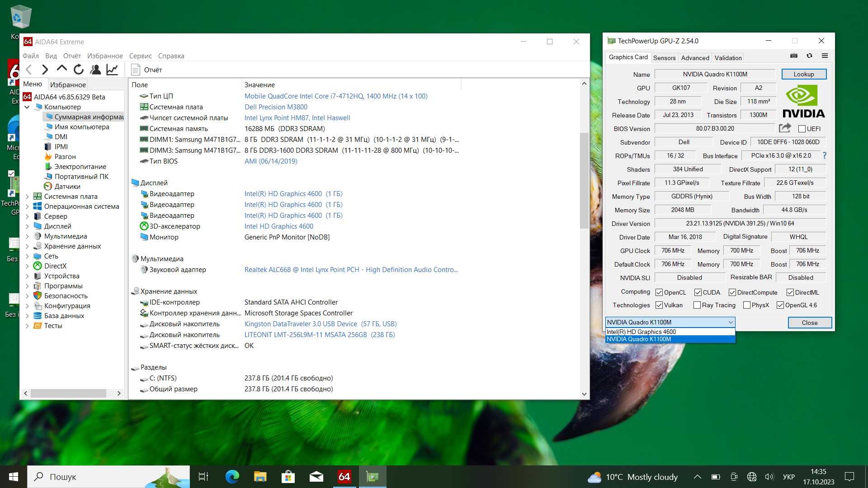
Task: Switch to the Sensors tab
Action: (x=664, y=58)
